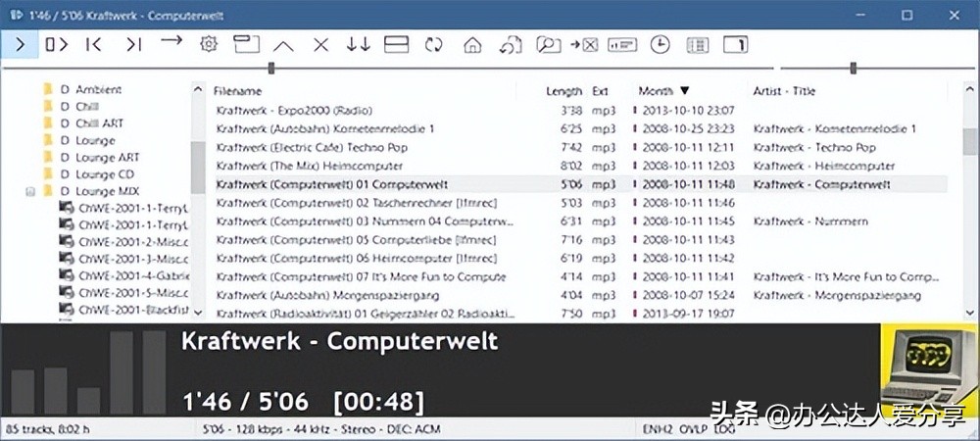Click up arrow of folder tree scrollbar

click(198, 89)
